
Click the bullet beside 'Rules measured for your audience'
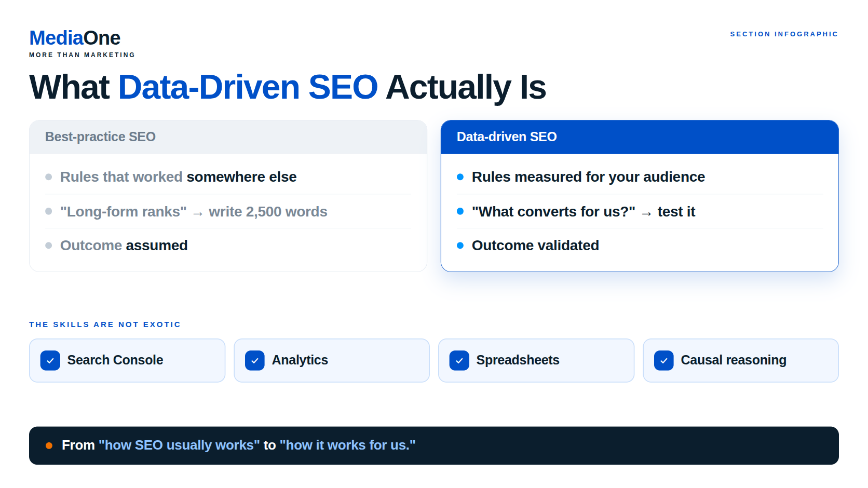click(460, 177)
